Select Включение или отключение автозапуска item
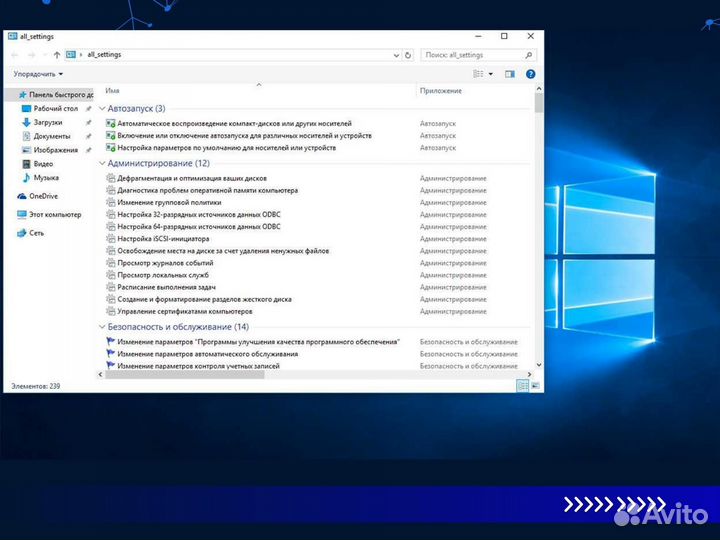The height and width of the screenshot is (540, 720). click(x=244, y=135)
